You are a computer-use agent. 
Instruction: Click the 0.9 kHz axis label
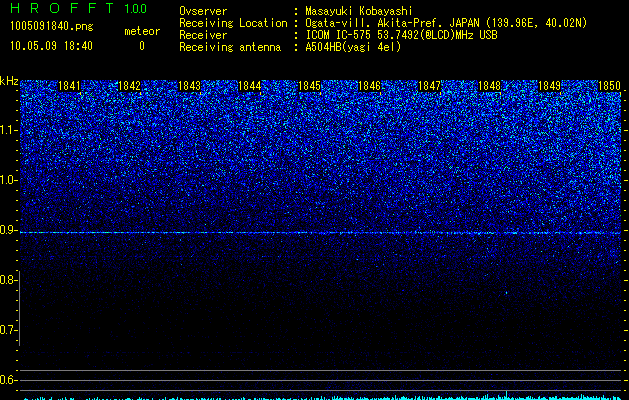pos(8,230)
